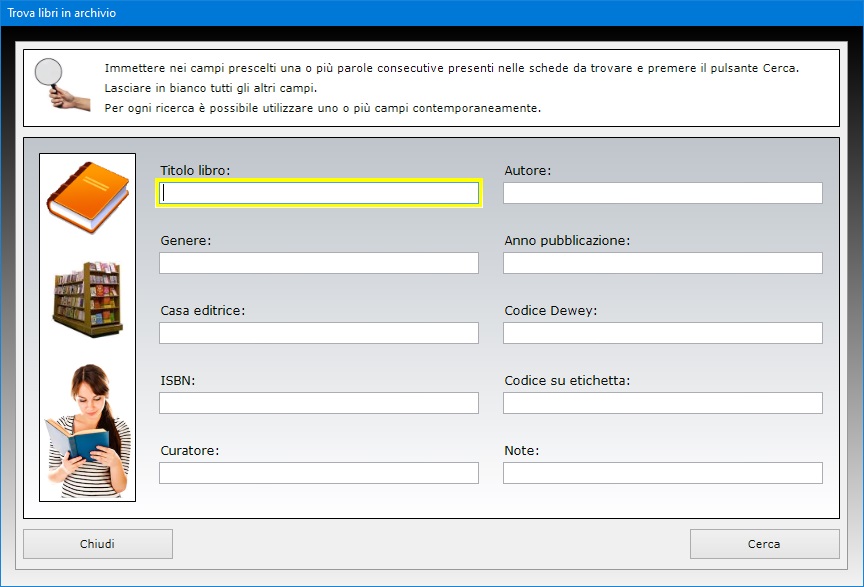Click the bookshelf image
The height and width of the screenshot is (587, 864).
click(x=88, y=299)
